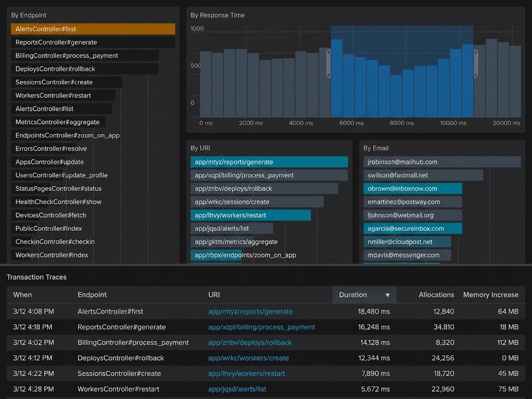This screenshot has height=399, width=532.
Task: Select SessionsController#create in By Endpoint list
Action: [x=66, y=82]
